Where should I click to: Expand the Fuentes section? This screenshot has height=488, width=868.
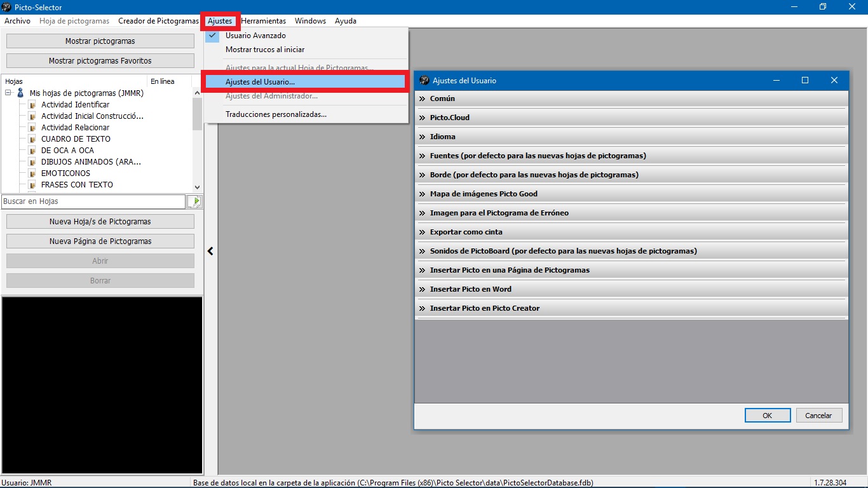tap(632, 156)
